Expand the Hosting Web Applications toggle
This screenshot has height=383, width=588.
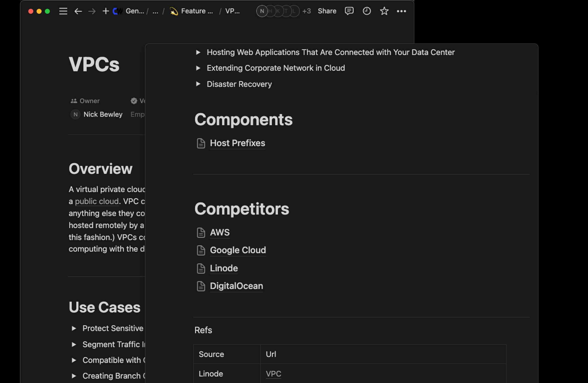tap(198, 52)
